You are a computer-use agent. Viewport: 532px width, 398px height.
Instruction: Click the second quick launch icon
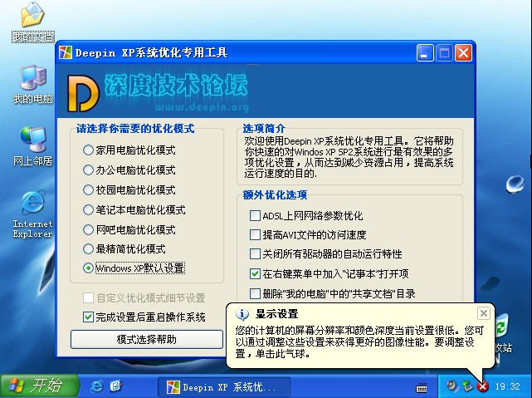pos(115,386)
